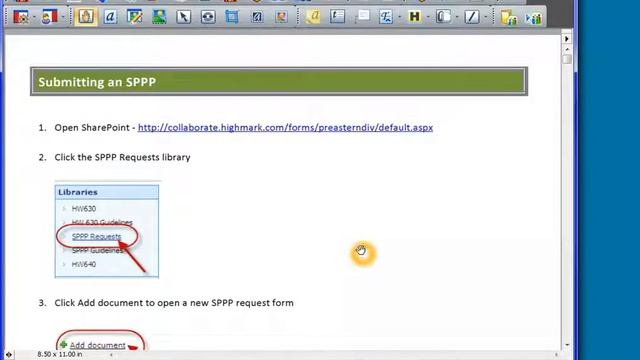640x360 pixels.
Task: Click the Add document link
Action: pos(98,345)
